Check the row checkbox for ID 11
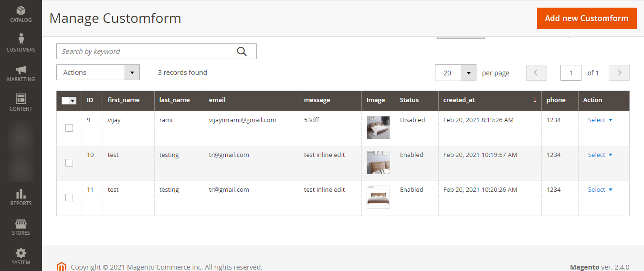The width and height of the screenshot is (644, 271). pyautogui.click(x=69, y=198)
